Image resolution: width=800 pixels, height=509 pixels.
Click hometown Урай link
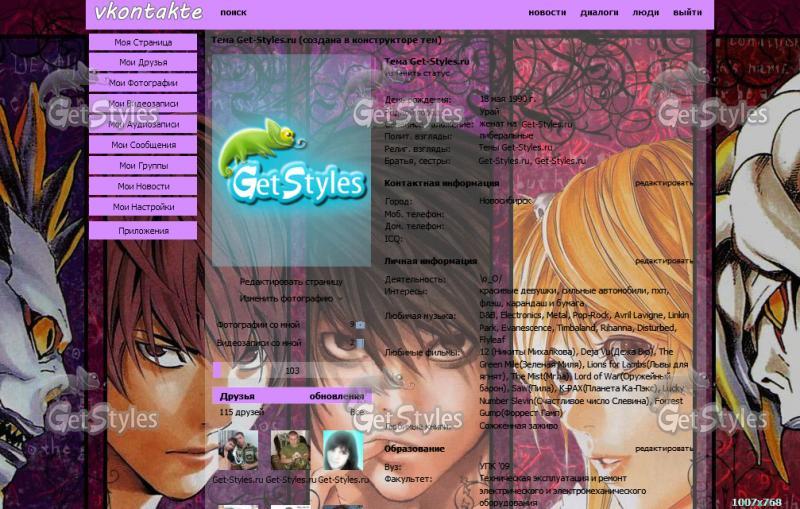coord(489,111)
